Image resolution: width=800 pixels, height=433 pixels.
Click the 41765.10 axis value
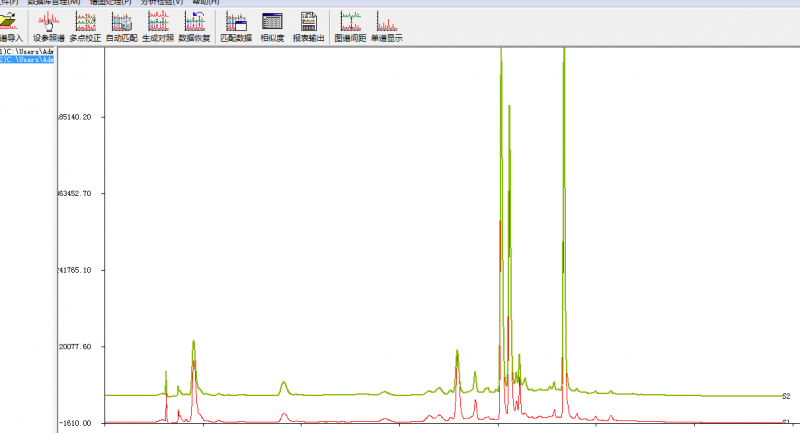(x=75, y=270)
